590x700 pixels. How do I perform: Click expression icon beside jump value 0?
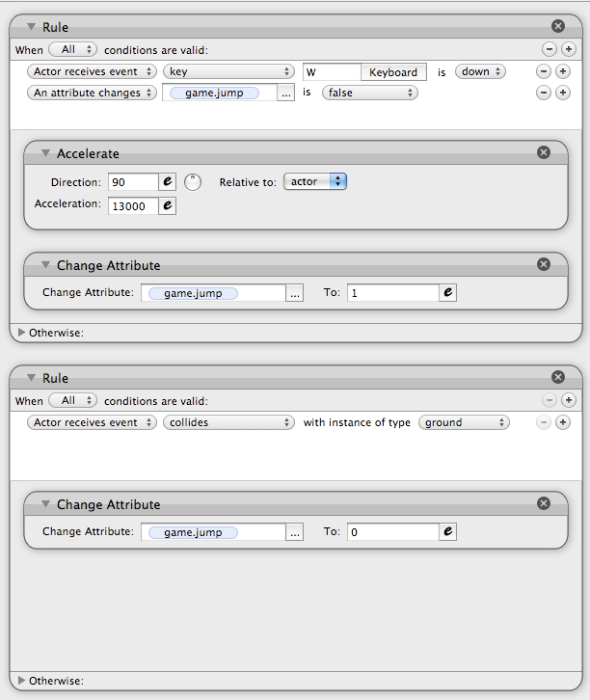(x=447, y=531)
